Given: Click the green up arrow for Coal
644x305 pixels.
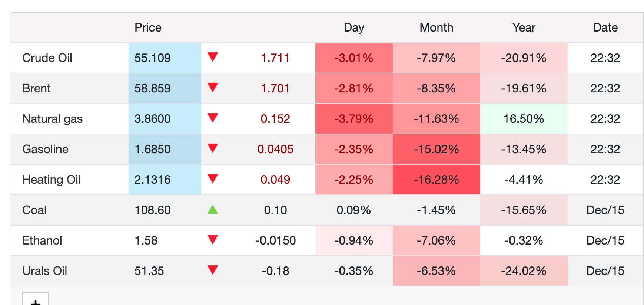Looking at the screenshot, I should [x=213, y=210].
